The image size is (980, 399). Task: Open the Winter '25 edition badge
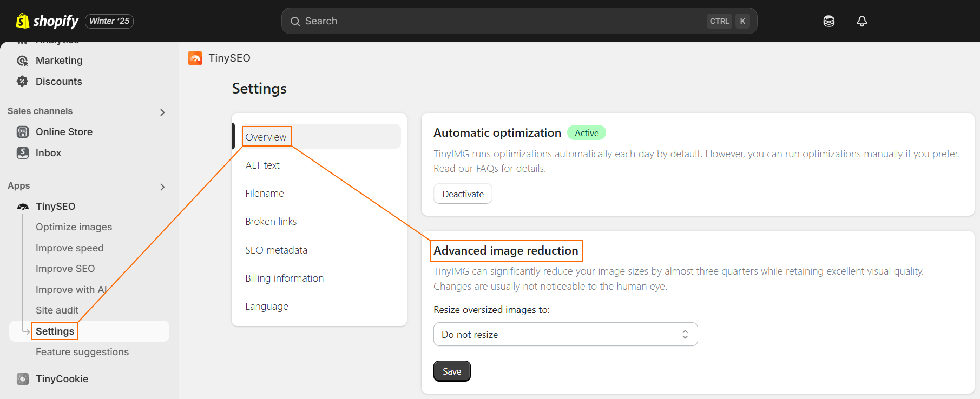[x=109, y=21]
